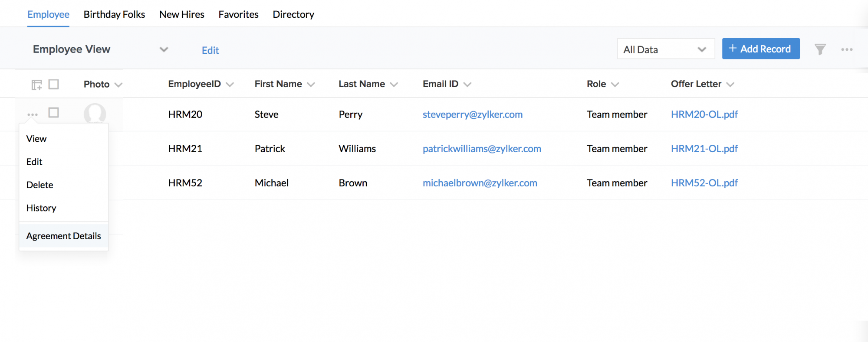The height and width of the screenshot is (342, 868).
Task: Click michaelbrown@zylker.com email link
Action: [x=480, y=183]
